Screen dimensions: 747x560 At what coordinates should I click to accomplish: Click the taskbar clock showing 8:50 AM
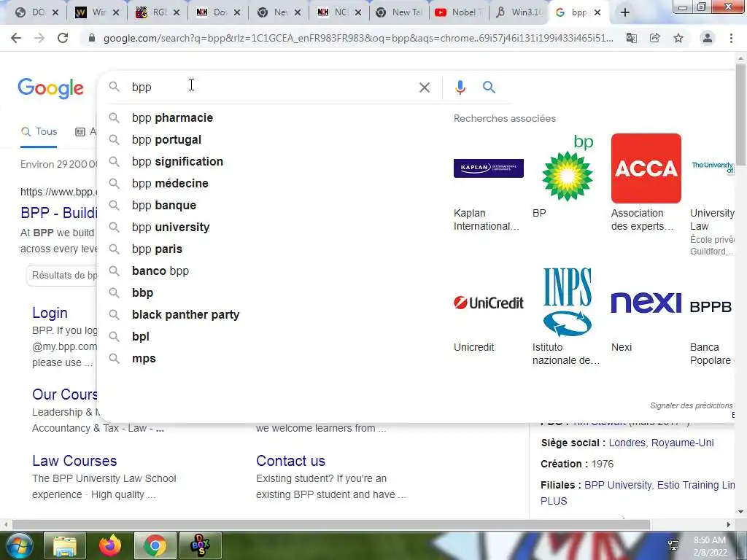710,546
